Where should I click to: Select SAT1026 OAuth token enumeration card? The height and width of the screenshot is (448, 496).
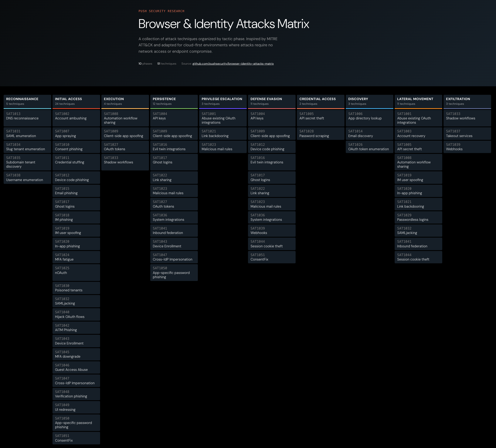click(370, 147)
